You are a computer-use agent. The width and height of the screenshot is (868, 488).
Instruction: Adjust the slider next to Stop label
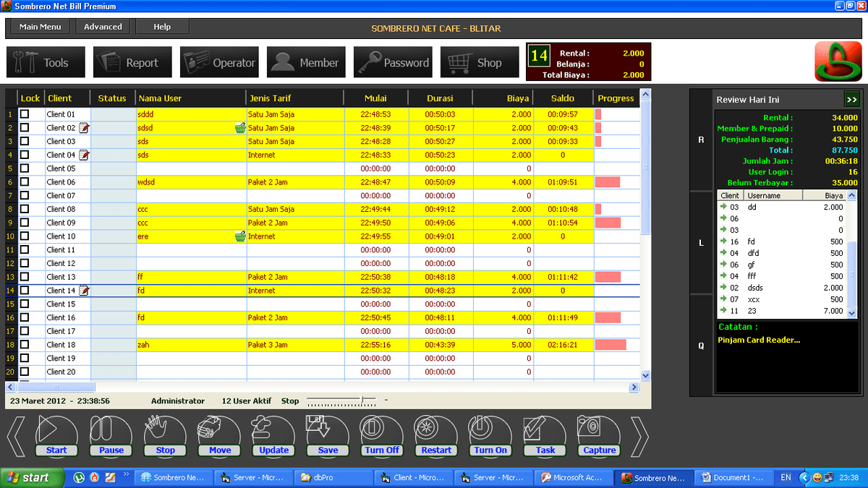[364, 400]
